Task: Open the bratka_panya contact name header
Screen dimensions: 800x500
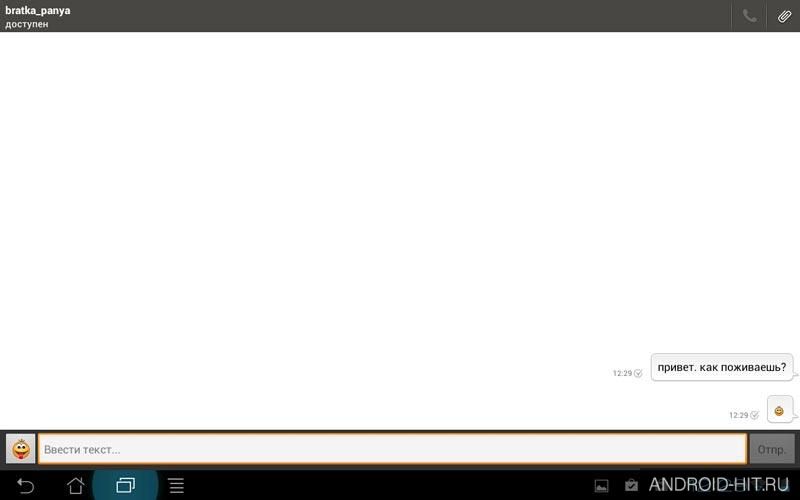Action: tap(38, 10)
